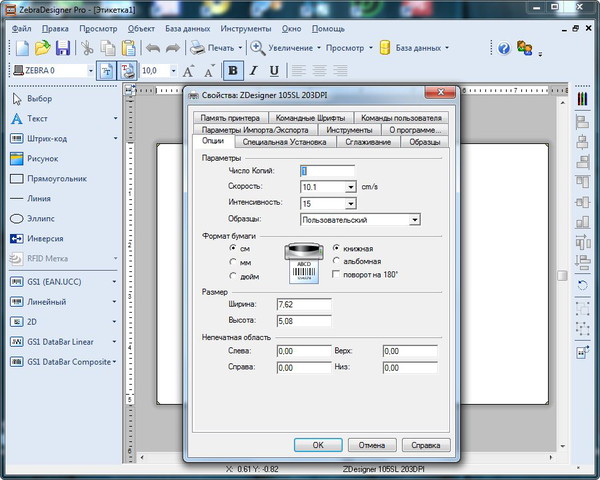This screenshot has width=600, height=480.
Task: Click the Отмена button
Action: pyautogui.click(x=372, y=445)
